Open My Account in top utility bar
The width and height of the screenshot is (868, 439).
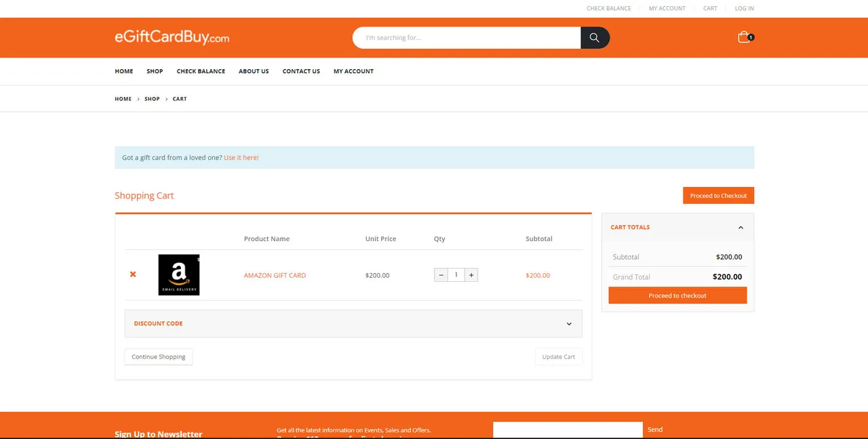pyautogui.click(x=667, y=9)
